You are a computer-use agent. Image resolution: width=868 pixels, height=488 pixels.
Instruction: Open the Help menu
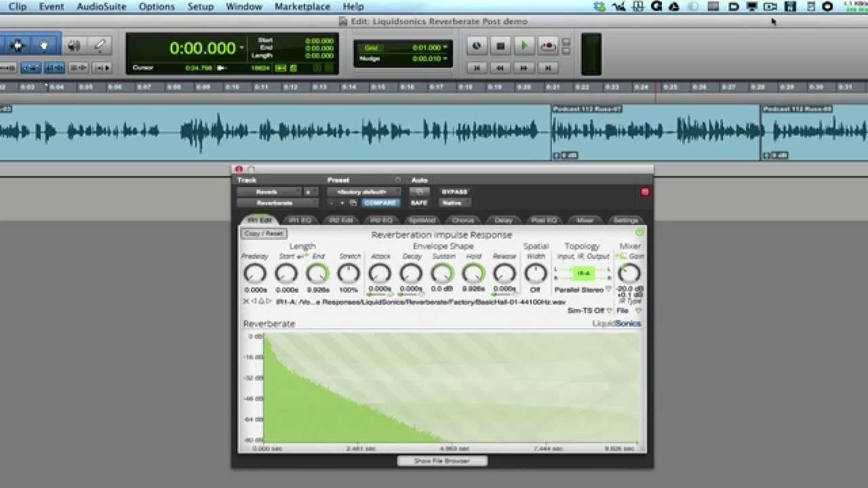[x=353, y=7]
